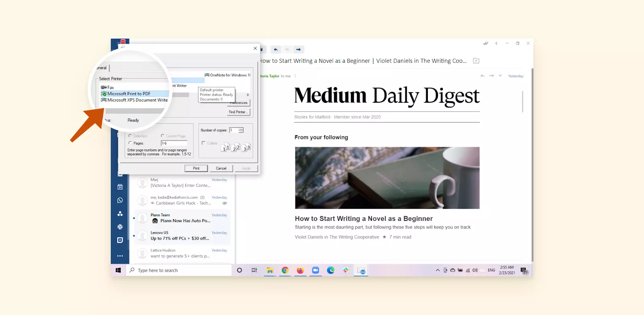This screenshot has width=644, height=315.
Task: Click the pages range field showing 1-6
Action: coord(174,143)
